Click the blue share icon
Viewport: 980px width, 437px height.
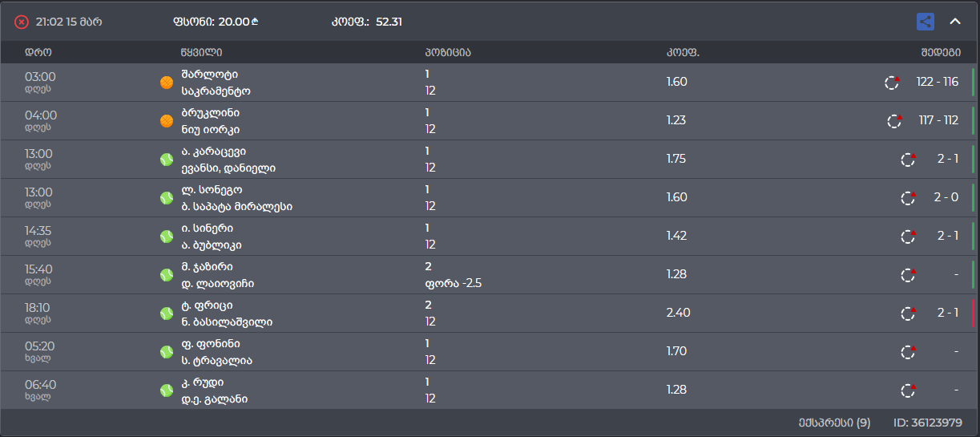pyautogui.click(x=926, y=22)
